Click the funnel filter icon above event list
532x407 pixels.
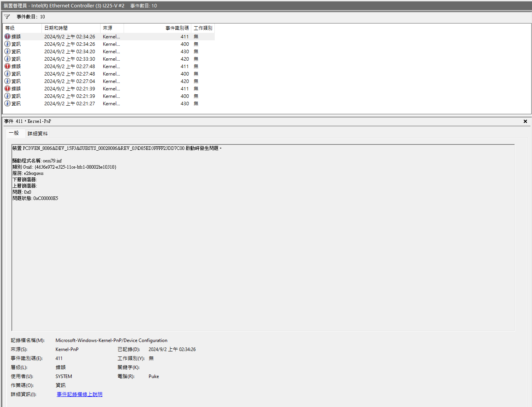click(x=7, y=16)
